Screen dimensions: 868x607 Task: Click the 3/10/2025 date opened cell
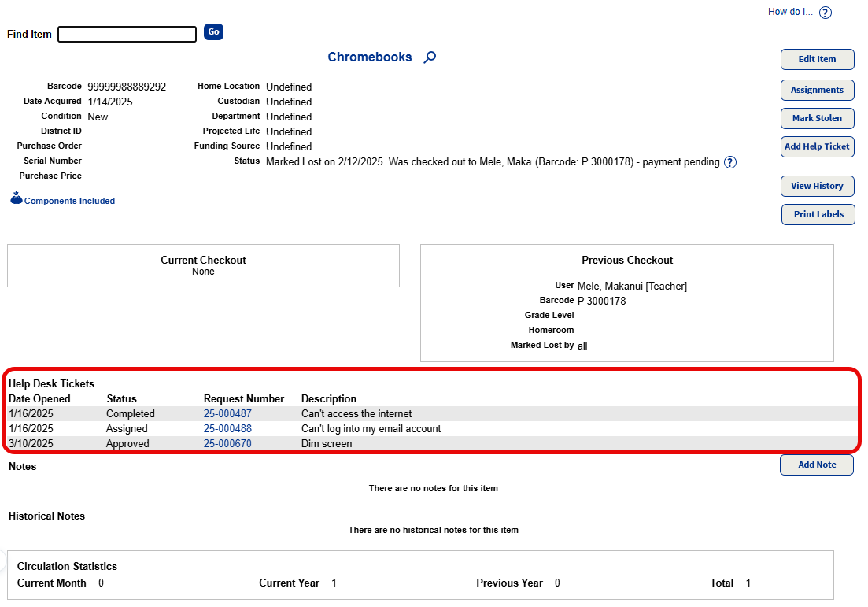coord(31,443)
